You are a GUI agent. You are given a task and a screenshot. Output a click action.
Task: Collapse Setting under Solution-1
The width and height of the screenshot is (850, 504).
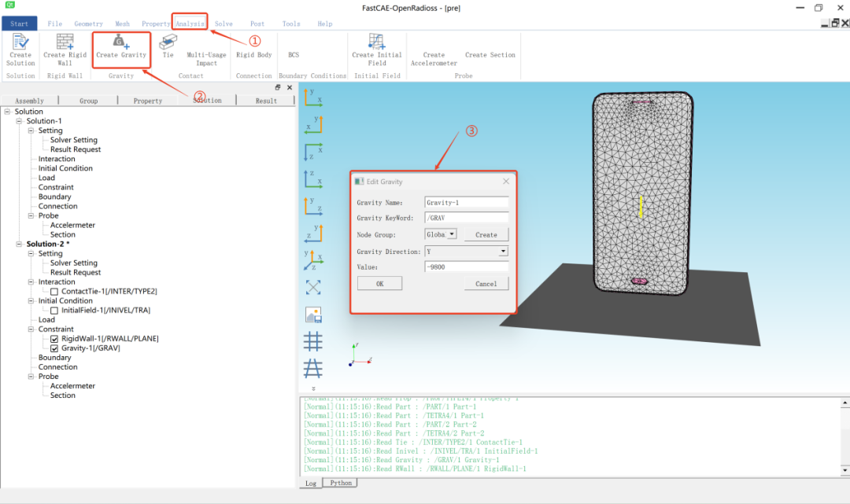point(31,131)
